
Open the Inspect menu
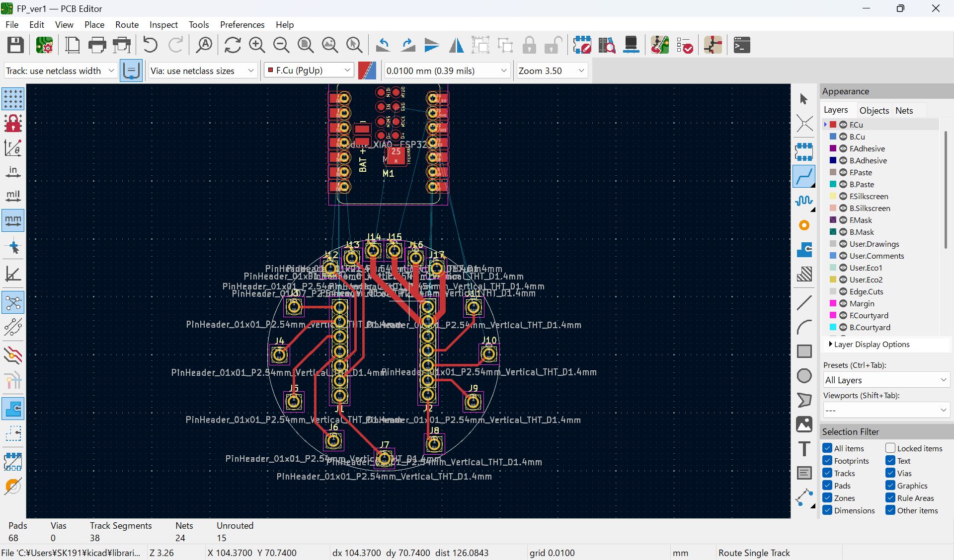[163, 24]
